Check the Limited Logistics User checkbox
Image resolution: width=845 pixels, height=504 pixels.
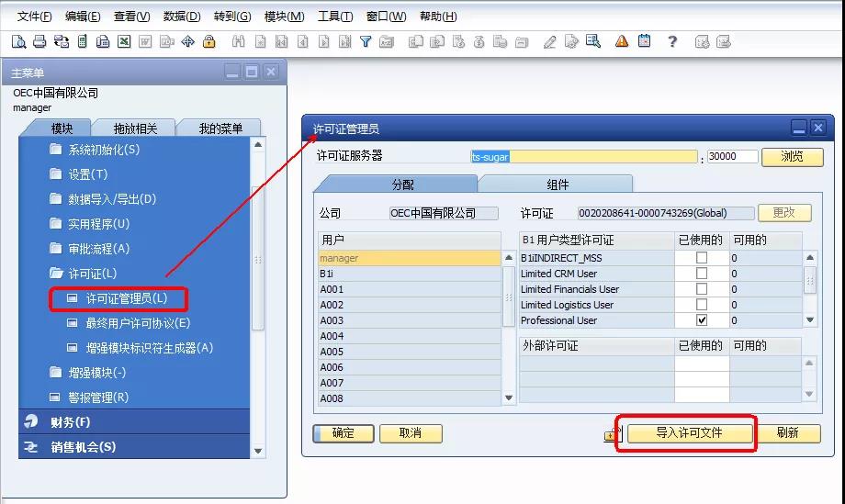(x=702, y=305)
